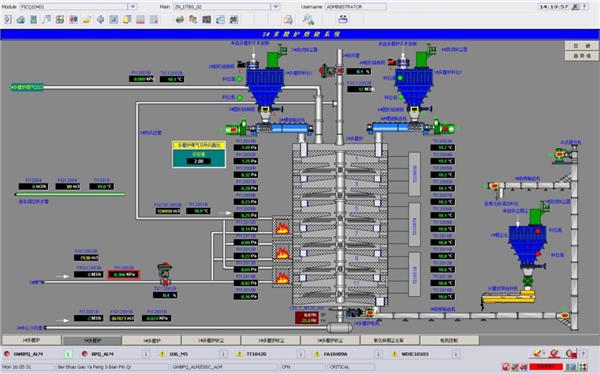Click the red-outlined gas pressure value
The height and width of the screenshot is (374, 600).
123,274
